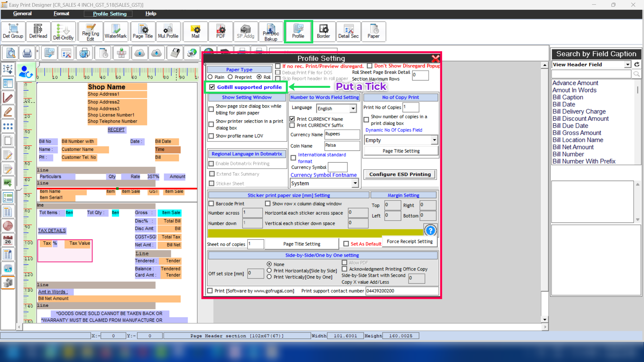Expand the Language dropdown showing English

pos(353,108)
